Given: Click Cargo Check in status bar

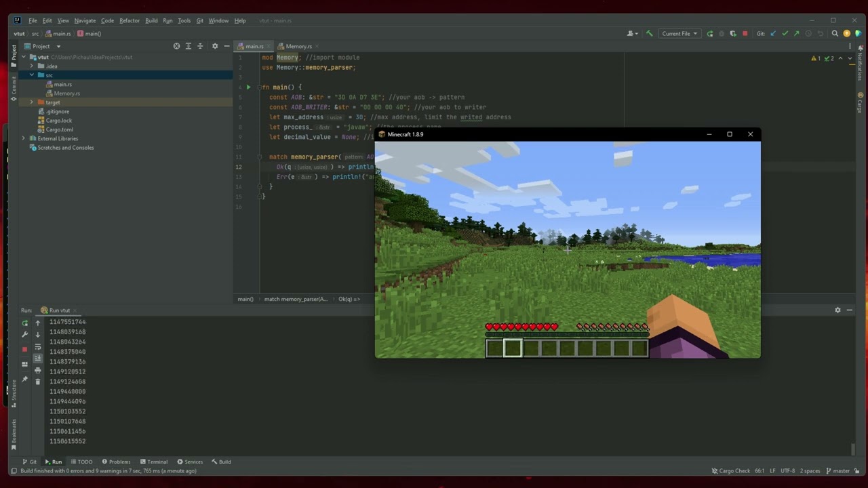Looking at the screenshot, I should [x=730, y=470].
